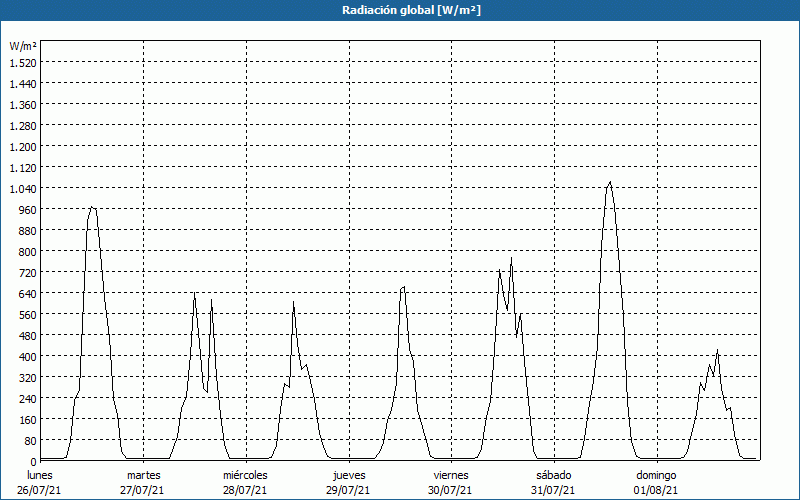Click the title 'Radiación global [W/m²]'
Image resolution: width=800 pixels, height=500 pixels.
coord(411,10)
